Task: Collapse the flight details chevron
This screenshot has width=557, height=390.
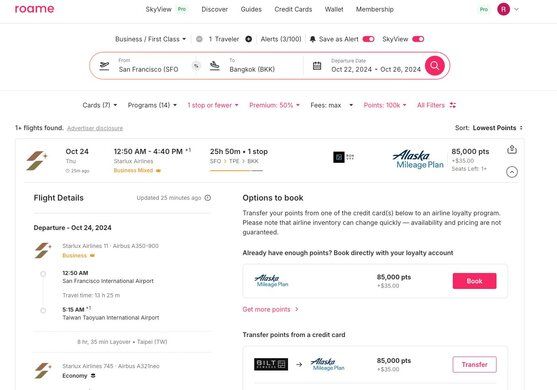Action: pos(512,172)
